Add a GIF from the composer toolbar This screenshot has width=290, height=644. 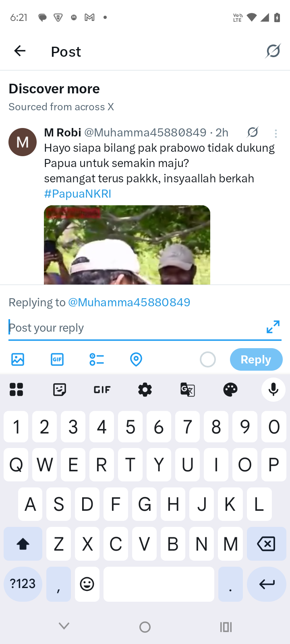(x=57, y=359)
